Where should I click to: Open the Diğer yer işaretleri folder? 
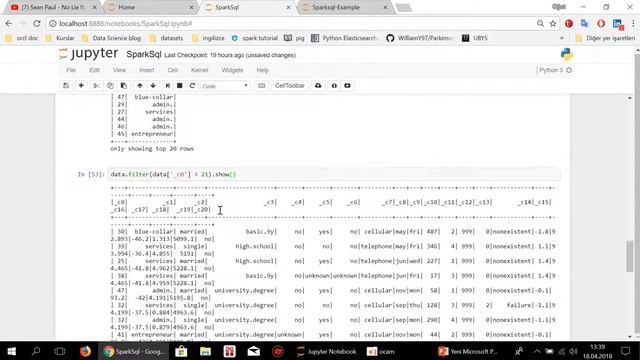click(x=605, y=38)
